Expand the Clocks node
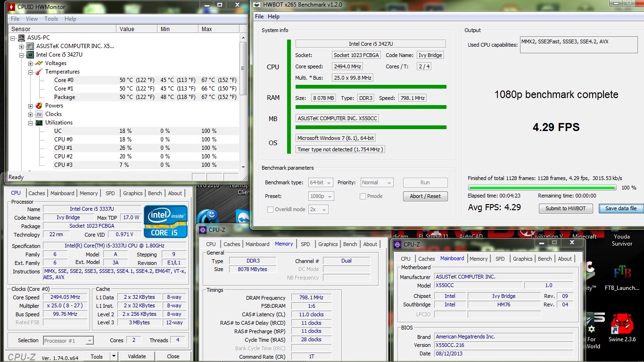The height and width of the screenshot is (362, 644). tap(31, 114)
